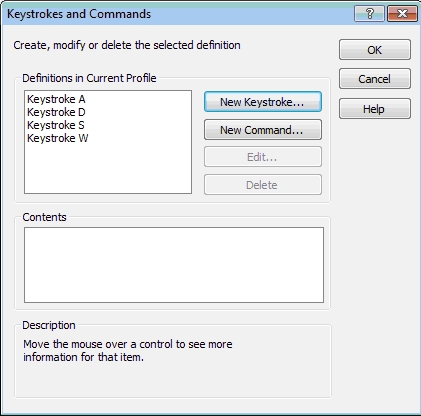
Task: Click the greyed-out Delete button
Action: click(263, 185)
